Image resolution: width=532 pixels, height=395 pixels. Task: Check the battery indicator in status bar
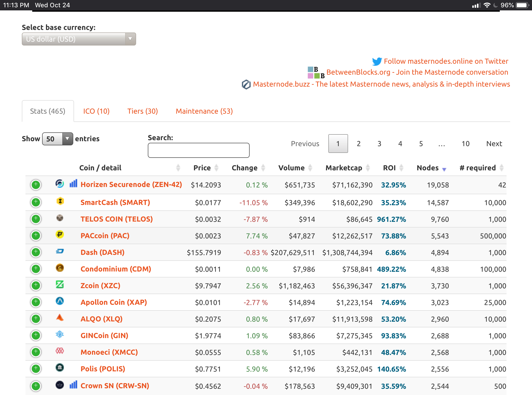pos(522,5)
